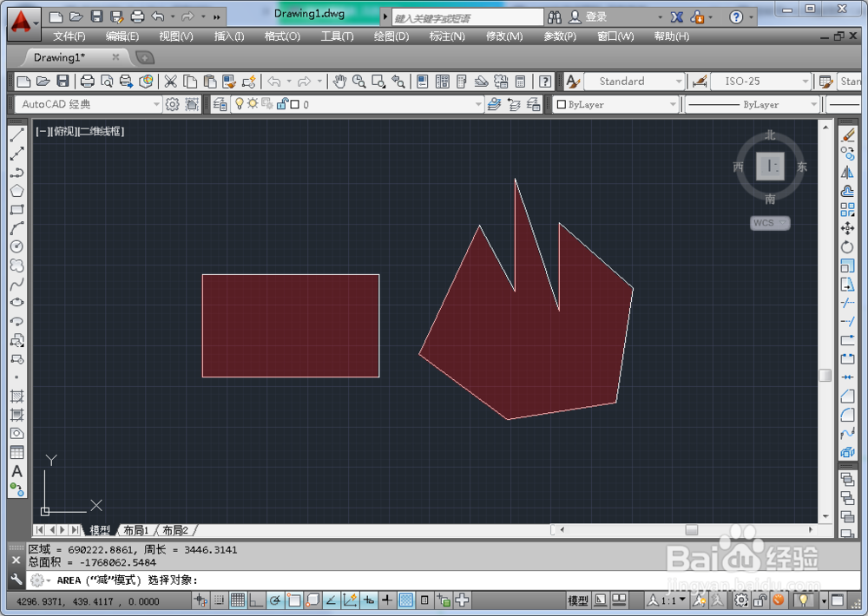Select the Move tool
The width and height of the screenshot is (868, 616).
847,228
